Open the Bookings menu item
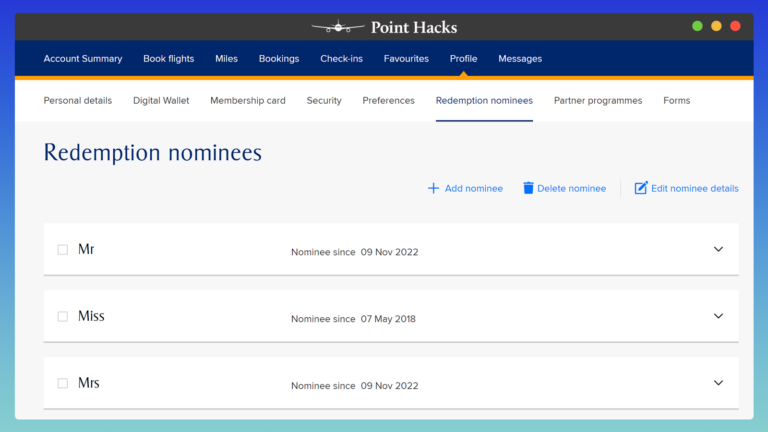Screen dimensions: 768x432 279,59
